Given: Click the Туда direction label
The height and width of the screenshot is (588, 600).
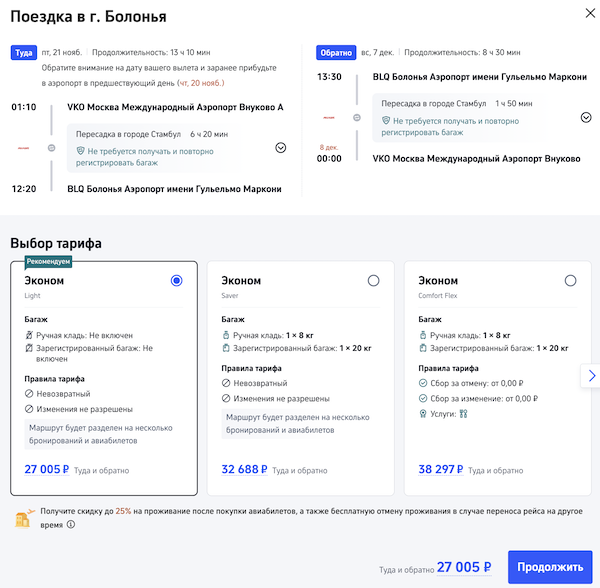Looking at the screenshot, I should [x=23, y=52].
